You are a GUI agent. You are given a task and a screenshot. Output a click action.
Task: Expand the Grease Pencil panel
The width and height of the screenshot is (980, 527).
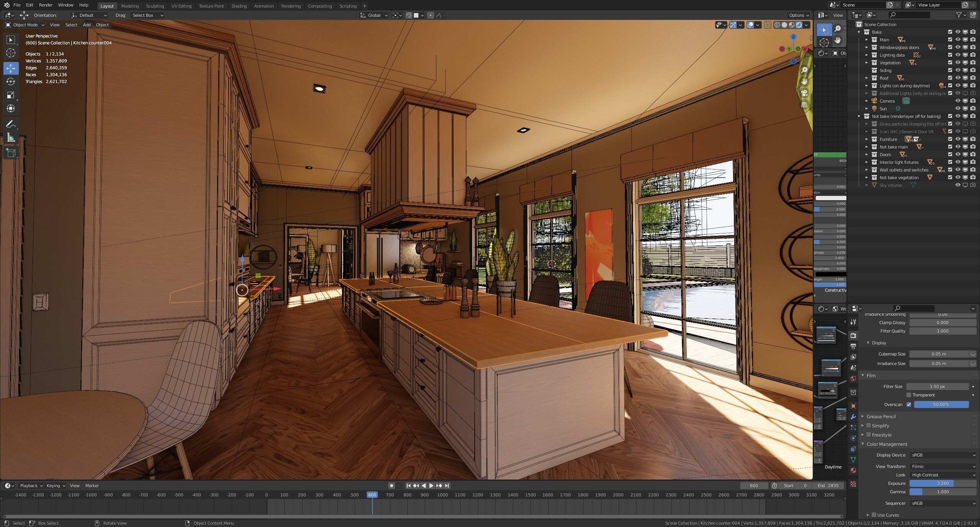pos(863,416)
